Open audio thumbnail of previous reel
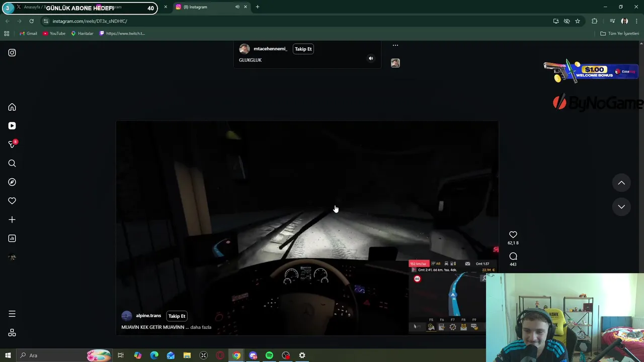 pyautogui.click(x=395, y=63)
